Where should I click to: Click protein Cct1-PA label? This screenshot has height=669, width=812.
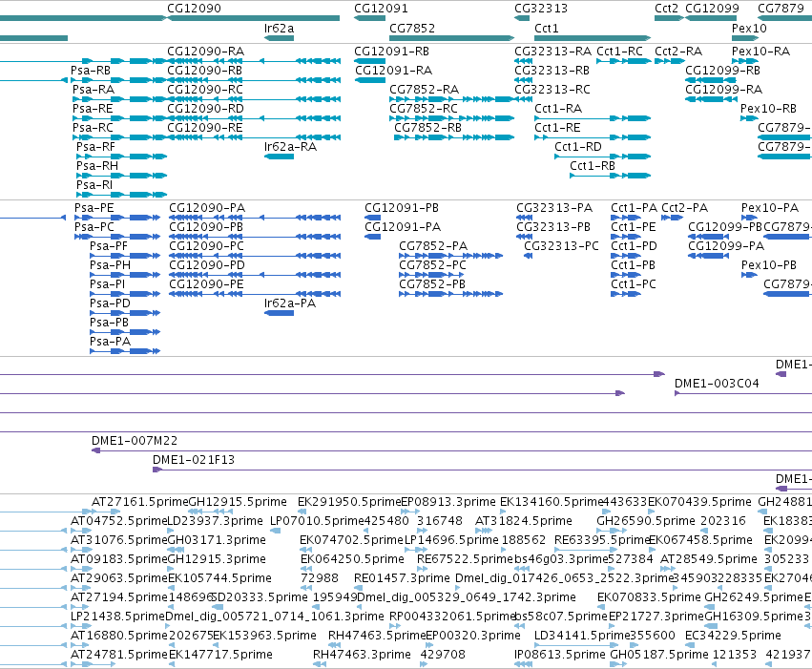coord(634,208)
